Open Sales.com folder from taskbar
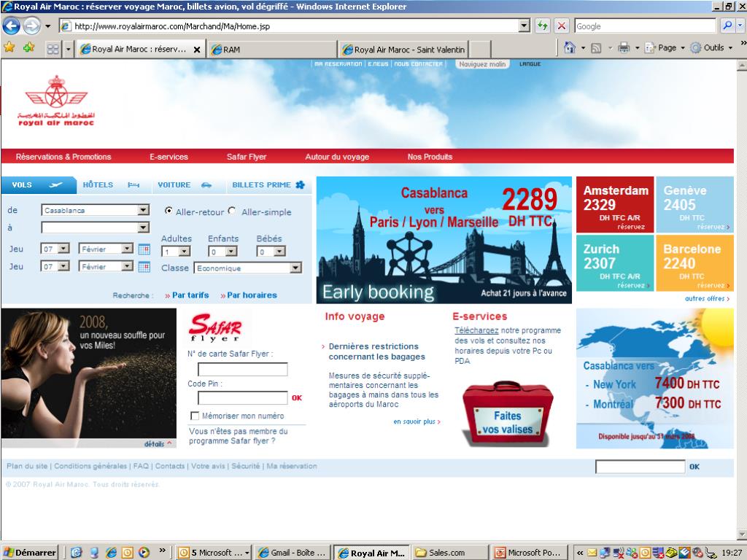Image resolution: width=747 pixels, height=560 pixels. coord(449,553)
